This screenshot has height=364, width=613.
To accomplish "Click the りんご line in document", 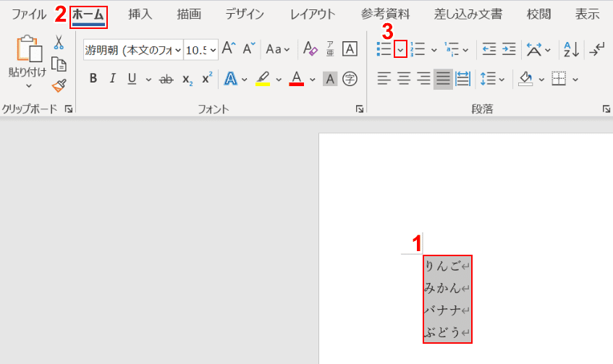I will click(447, 266).
